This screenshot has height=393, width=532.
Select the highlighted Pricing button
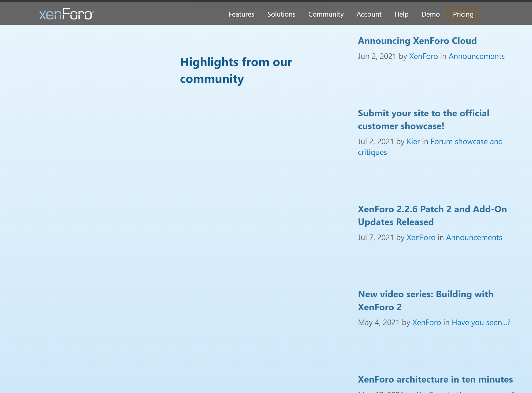[463, 14]
